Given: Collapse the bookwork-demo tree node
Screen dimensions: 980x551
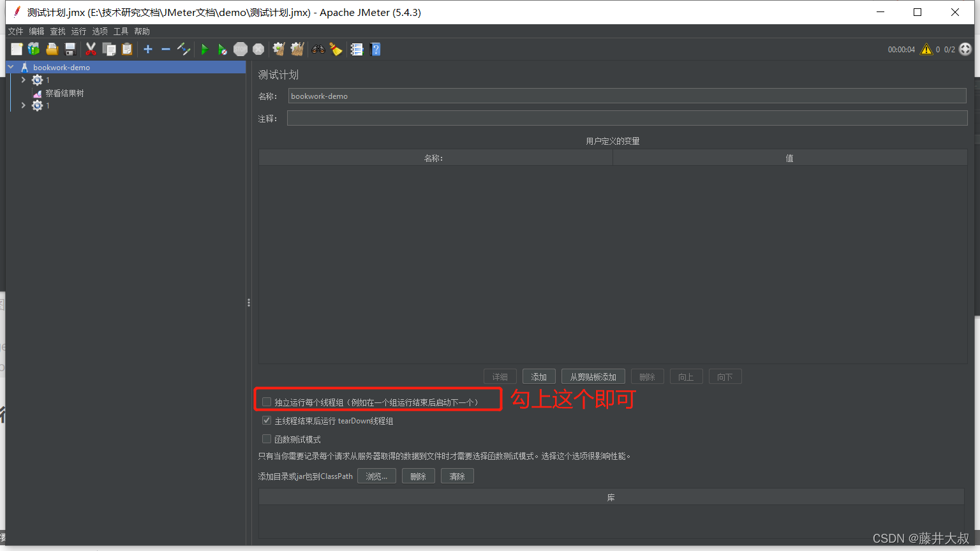Looking at the screenshot, I should [11, 67].
